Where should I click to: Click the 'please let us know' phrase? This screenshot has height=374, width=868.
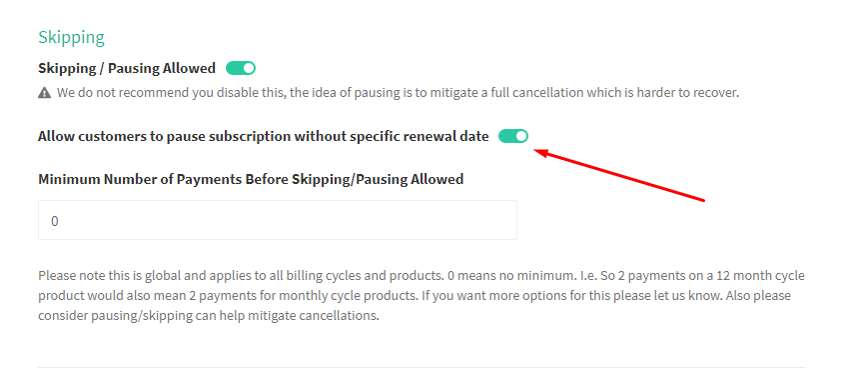[683, 296]
